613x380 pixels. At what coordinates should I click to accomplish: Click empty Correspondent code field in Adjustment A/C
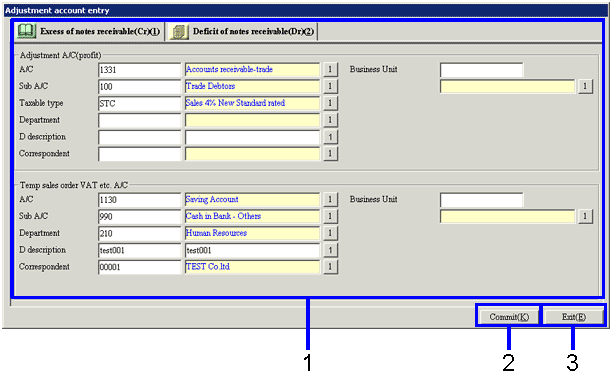pyautogui.click(x=140, y=154)
